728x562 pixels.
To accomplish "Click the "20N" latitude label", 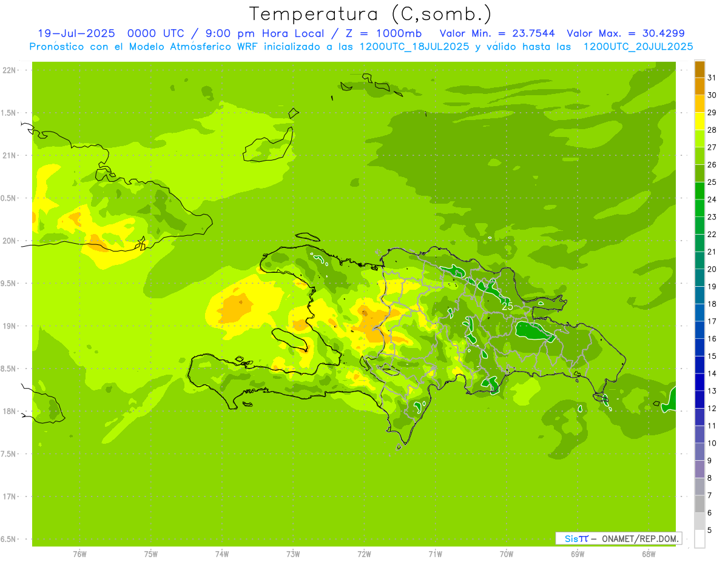I will 9,241.
